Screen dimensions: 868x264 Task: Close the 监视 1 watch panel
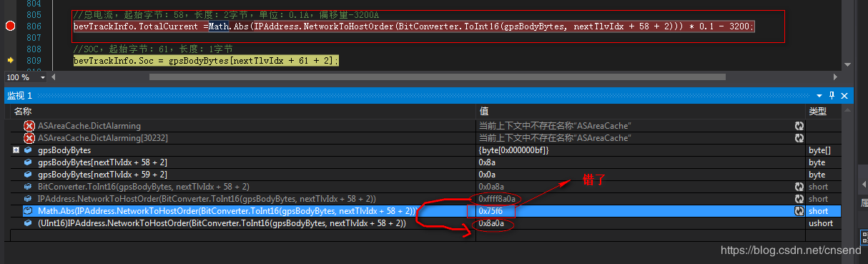pyautogui.click(x=844, y=95)
